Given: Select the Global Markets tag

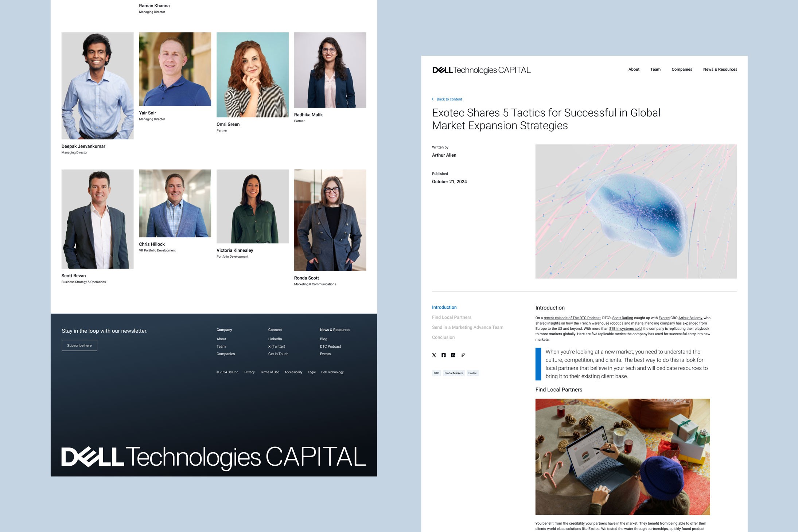Looking at the screenshot, I should click(x=454, y=373).
